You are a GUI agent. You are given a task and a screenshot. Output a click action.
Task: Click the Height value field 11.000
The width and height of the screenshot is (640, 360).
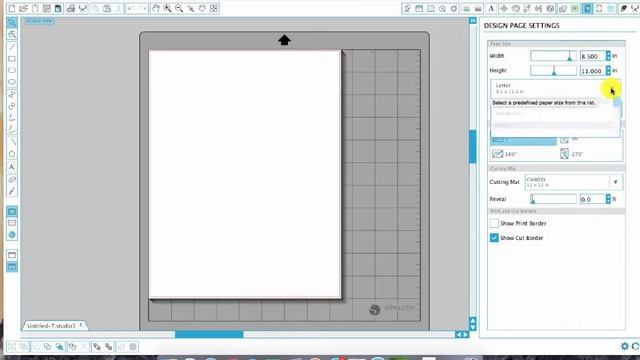(592, 71)
